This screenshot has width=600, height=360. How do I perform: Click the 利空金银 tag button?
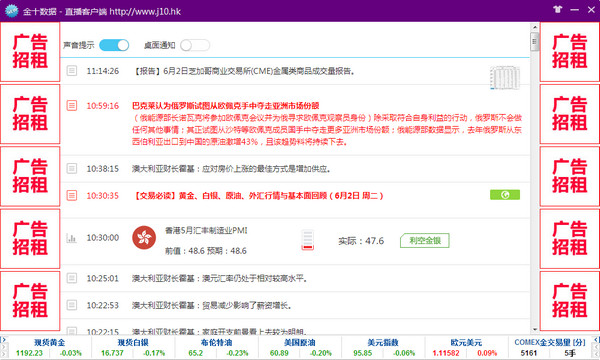(425, 240)
